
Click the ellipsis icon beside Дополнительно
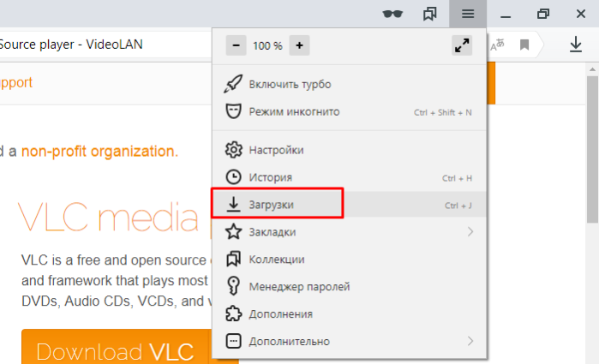233,341
